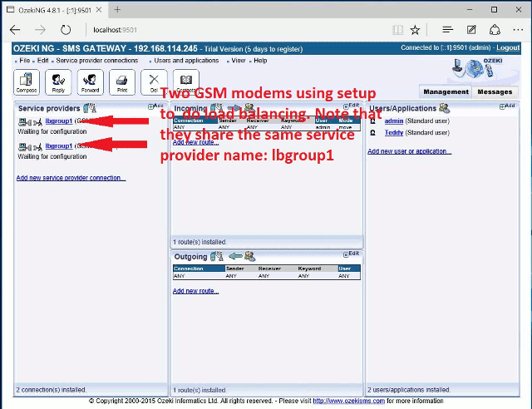Screen dimensions: 532x409
Task: Click Edit in Incoming panel
Action: pyautogui.click(x=351, y=106)
